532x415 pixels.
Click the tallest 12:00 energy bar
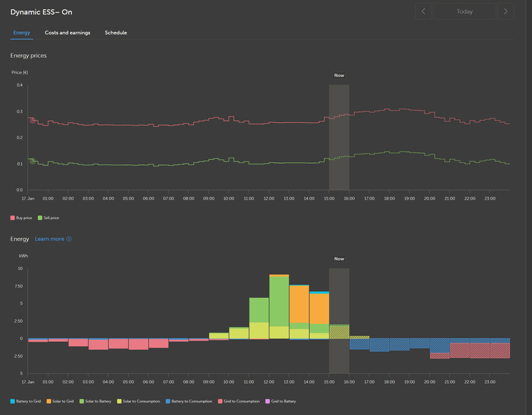point(279,307)
